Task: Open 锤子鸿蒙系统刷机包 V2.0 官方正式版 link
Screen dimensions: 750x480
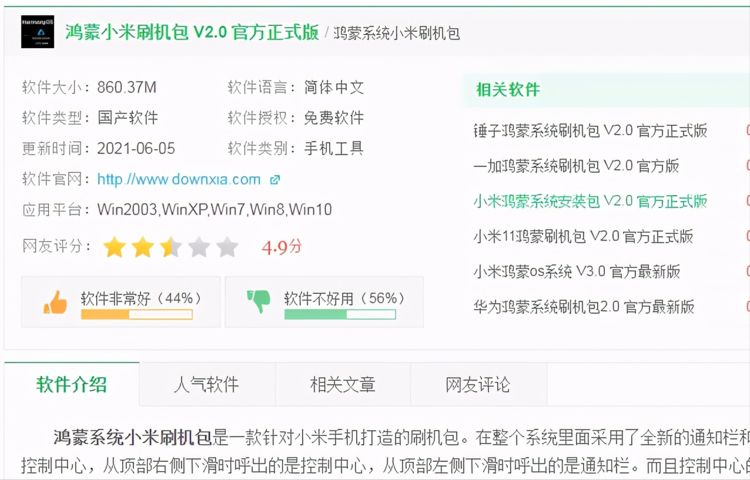Action: (590, 131)
